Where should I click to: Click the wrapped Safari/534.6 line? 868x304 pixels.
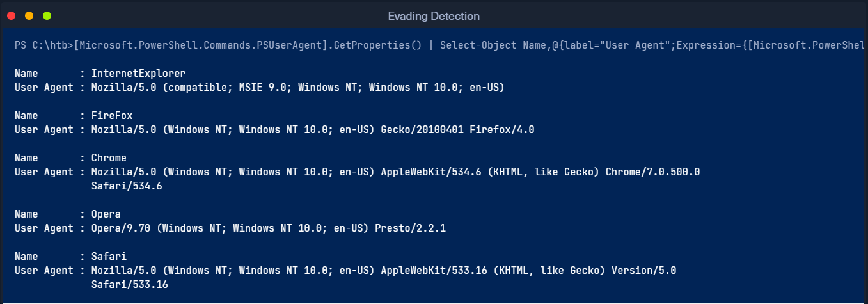[127, 186]
